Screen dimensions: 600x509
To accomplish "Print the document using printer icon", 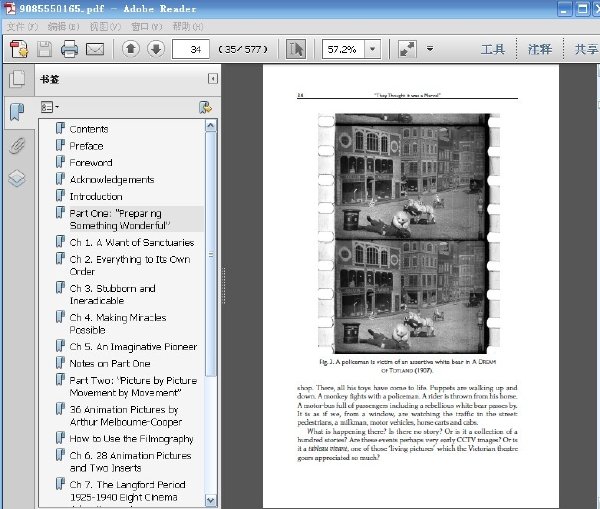I will [x=69, y=49].
